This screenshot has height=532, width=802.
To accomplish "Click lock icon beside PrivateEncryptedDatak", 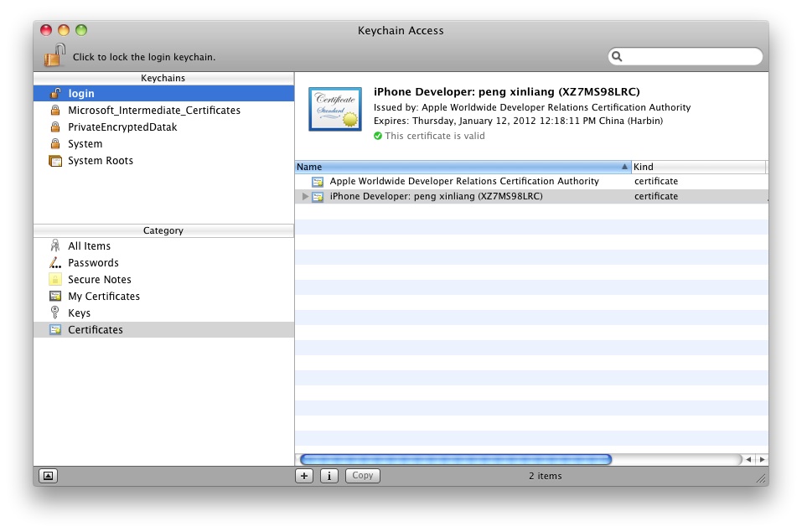I will click(x=55, y=127).
